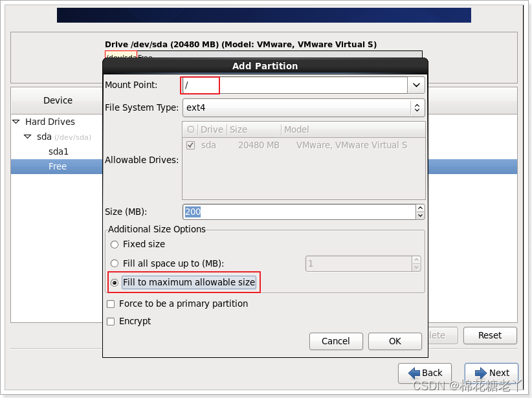Proceed with the Next button
The width and height of the screenshot is (532, 398).
pyautogui.click(x=492, y=373)
